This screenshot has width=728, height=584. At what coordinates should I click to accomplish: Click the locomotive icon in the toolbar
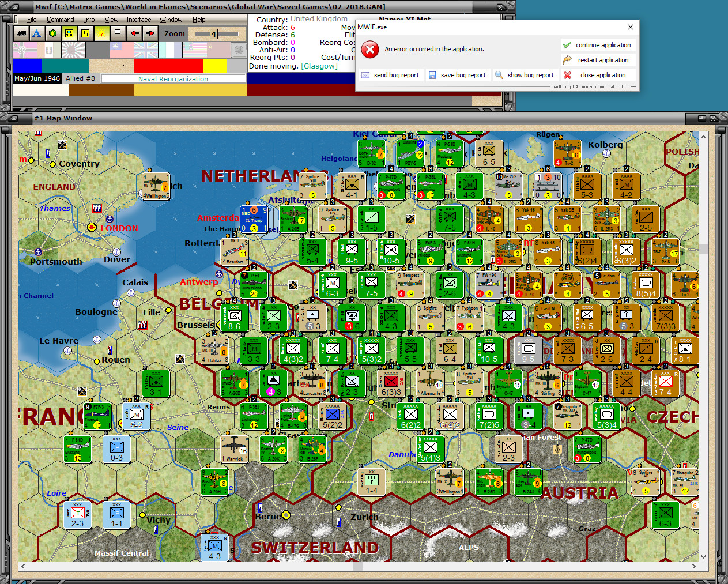tap(21, 33)
